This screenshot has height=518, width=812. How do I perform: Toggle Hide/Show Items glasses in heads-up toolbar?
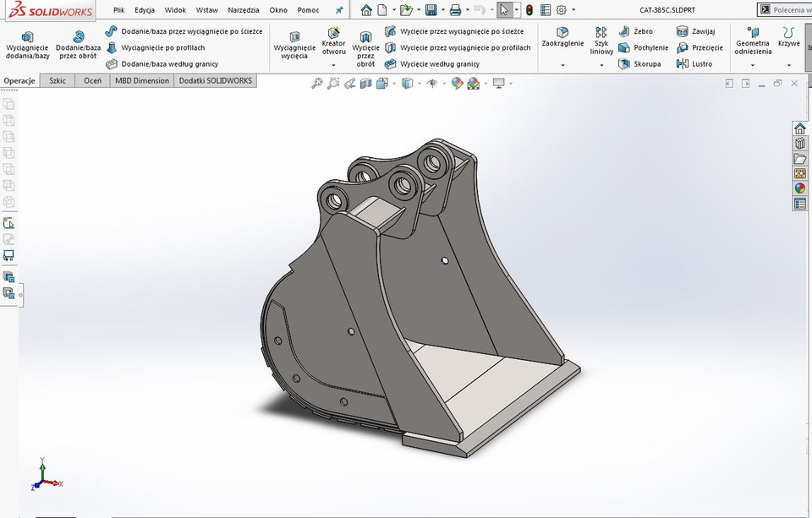(x=431, y=83)
